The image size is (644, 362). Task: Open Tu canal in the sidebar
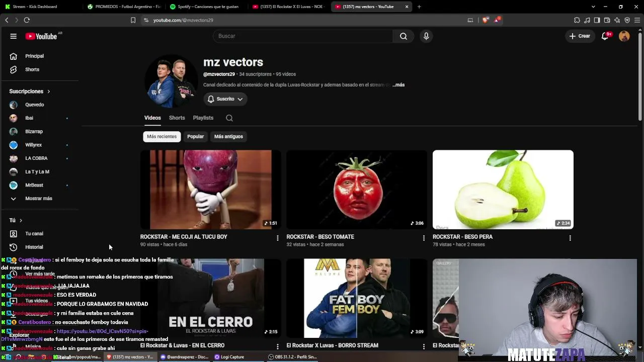(x=34, y=234)
